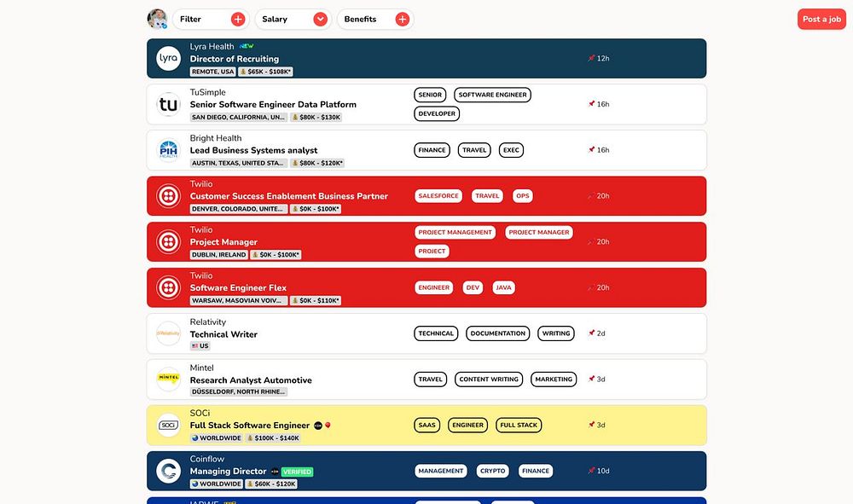
Task: Click red balloon icon beside Full Stack Software Engineer
Action: click(x=328, y=426)
